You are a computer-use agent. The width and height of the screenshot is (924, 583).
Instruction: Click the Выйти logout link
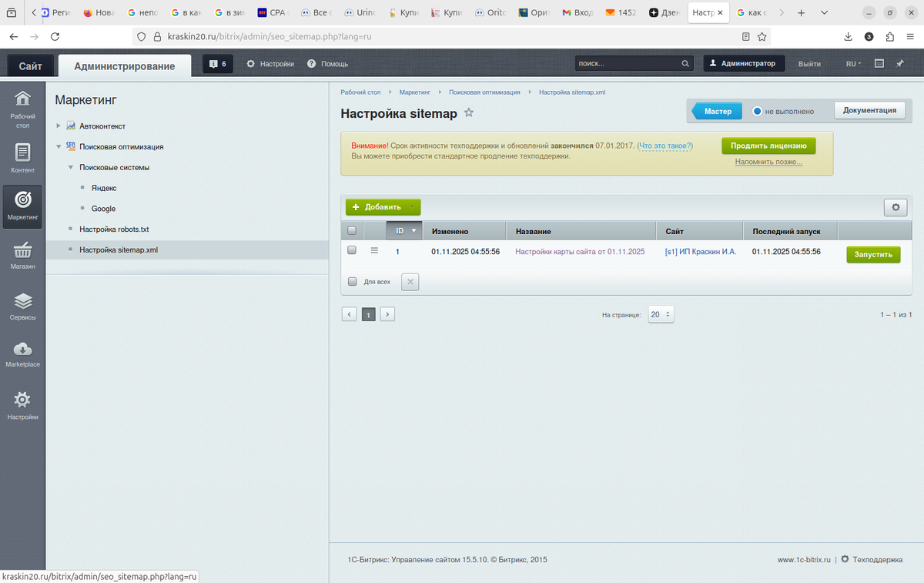click(x=809, y=64)
